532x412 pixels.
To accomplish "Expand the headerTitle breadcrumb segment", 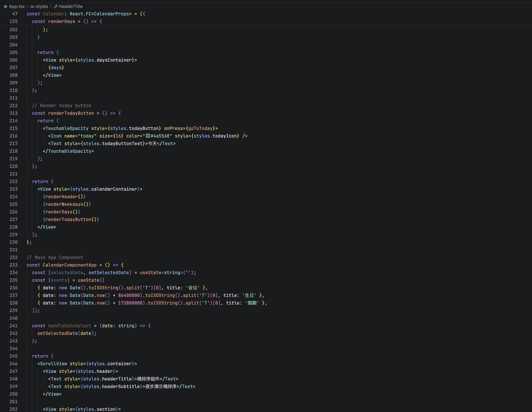I will [71, 7].
